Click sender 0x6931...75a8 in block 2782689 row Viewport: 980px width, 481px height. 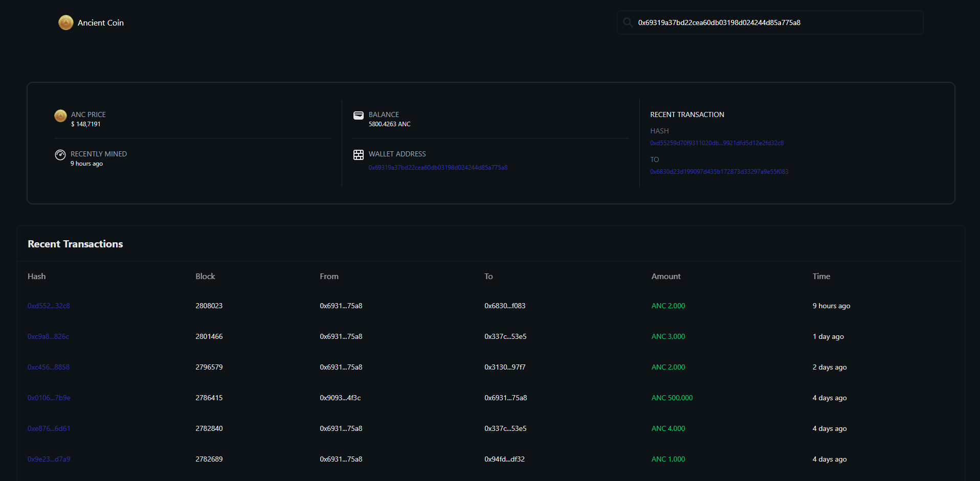pos(341,459)
